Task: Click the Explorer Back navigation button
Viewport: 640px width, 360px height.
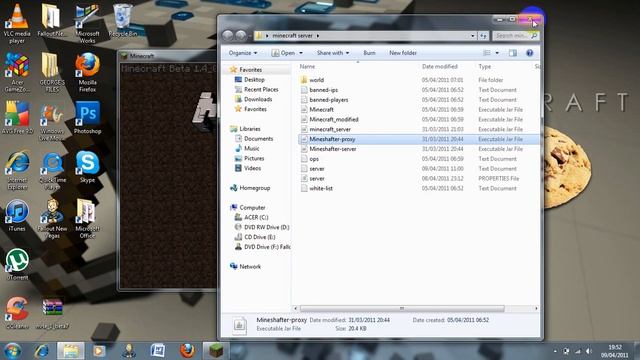Action: (x=228, y=36)
